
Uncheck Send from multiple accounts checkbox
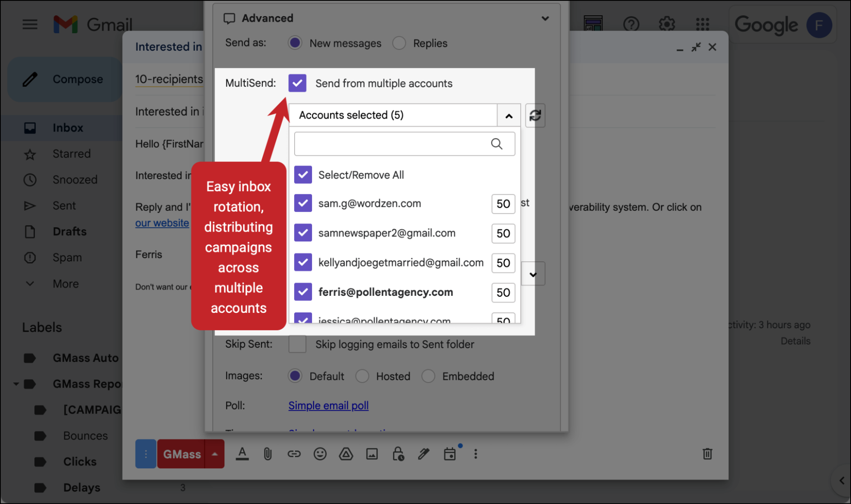click(297, 83)
